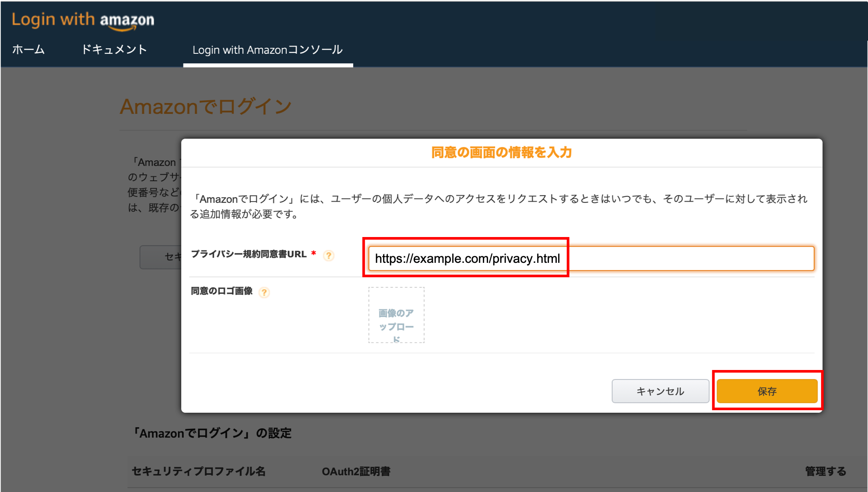Open the help icon next to プライバシー規約同意書URL

point(328,256)
